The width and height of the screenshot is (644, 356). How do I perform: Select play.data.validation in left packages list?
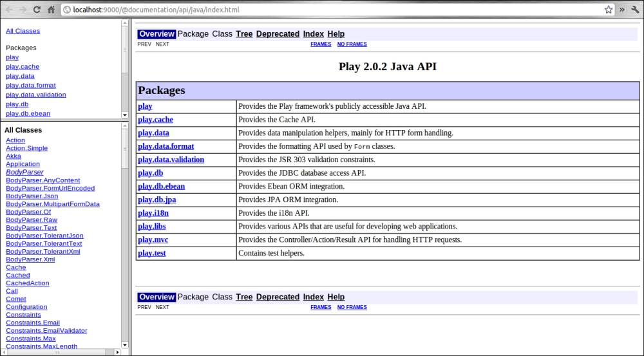[35, 95]
